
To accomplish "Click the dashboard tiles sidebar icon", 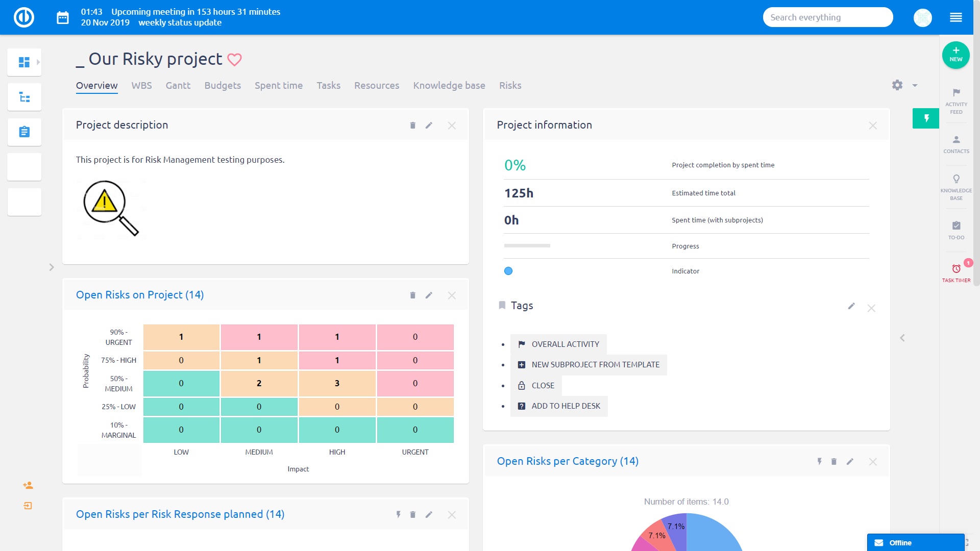I will [24, 62].
